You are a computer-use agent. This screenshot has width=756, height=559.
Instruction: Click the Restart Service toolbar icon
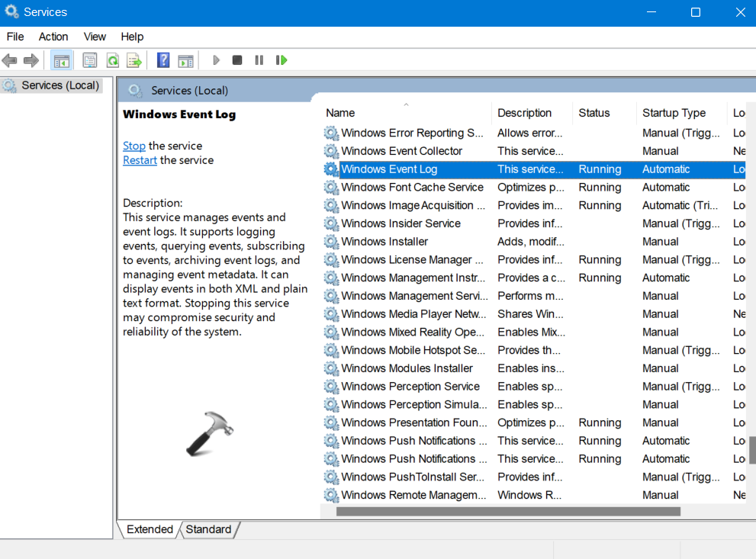(281, 60)
